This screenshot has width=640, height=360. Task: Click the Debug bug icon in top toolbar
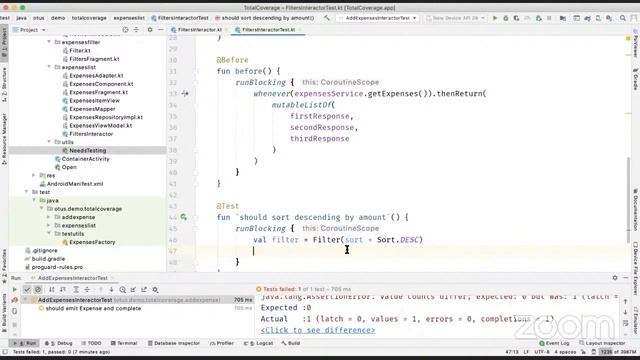[506, 18]
